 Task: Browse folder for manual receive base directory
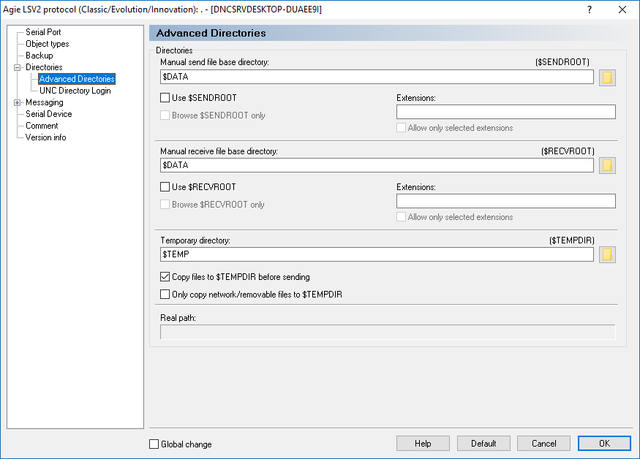click(x=607, y=165)
